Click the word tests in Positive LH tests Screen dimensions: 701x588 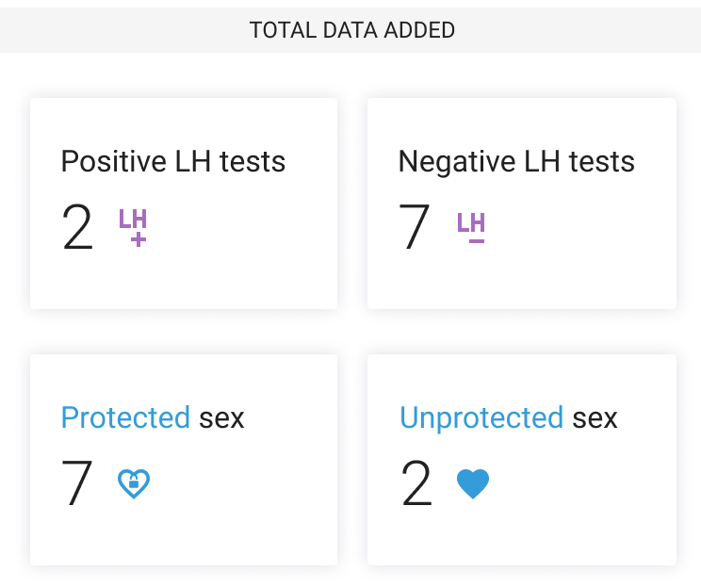point(253,162)
